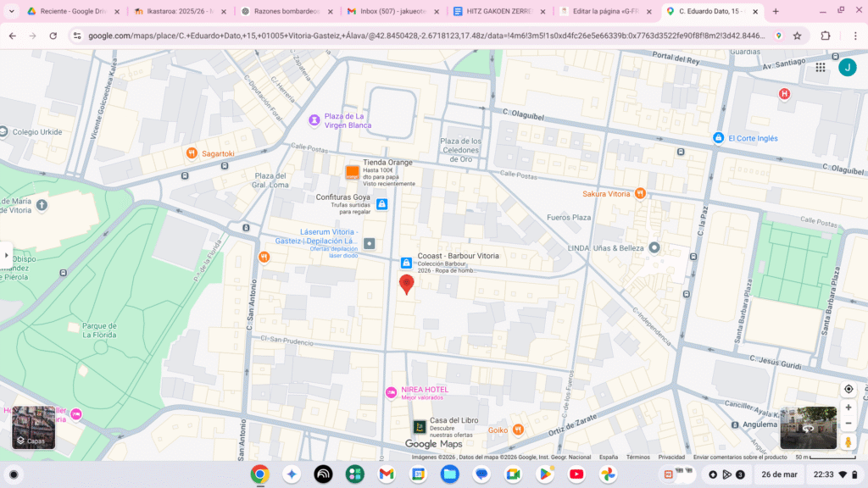
Task: Zoom in with the plus button
Action: click(848, 408)
